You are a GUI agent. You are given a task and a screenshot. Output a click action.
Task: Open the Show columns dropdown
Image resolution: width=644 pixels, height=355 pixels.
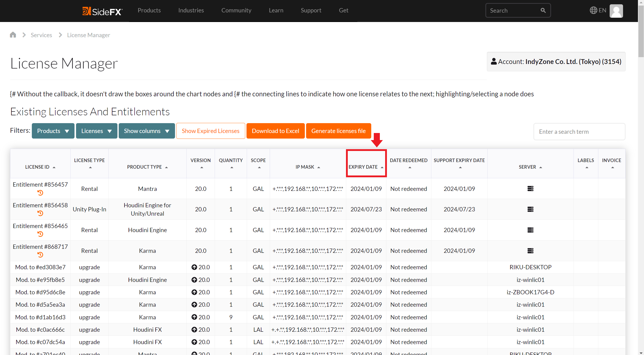coord(146,131)
